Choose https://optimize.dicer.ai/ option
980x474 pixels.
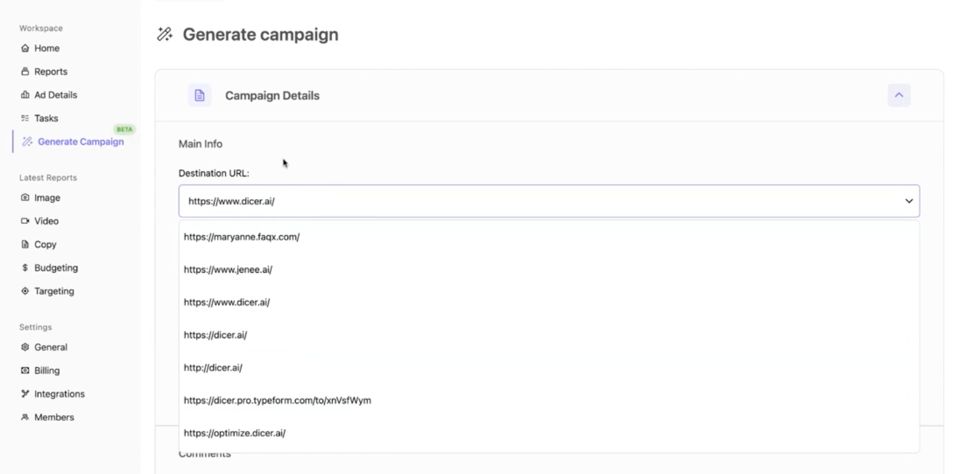(x=234, y=433)
